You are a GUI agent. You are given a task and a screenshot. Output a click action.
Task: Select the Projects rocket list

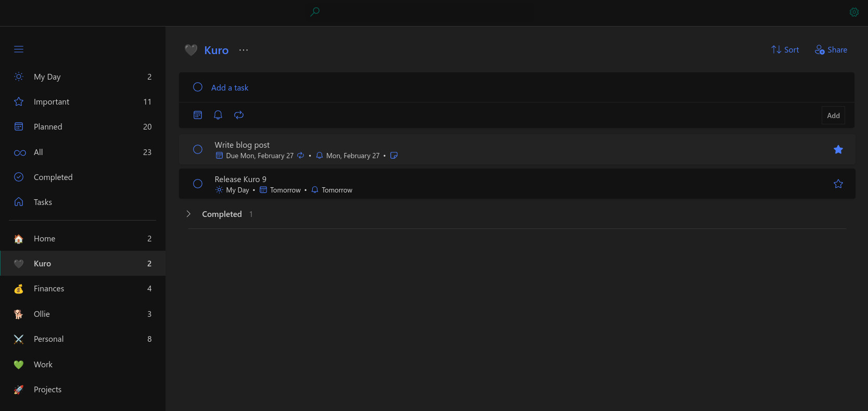[83, 389]
